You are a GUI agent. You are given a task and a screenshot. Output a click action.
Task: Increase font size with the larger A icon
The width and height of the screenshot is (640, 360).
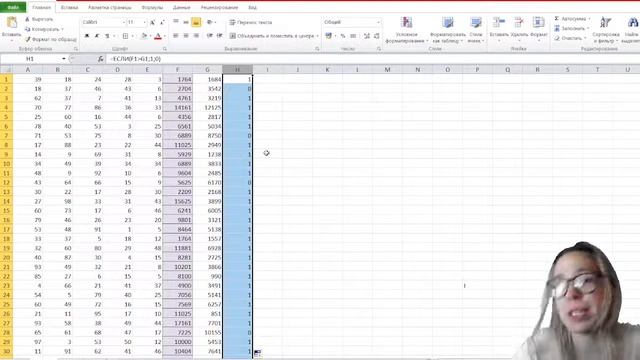pos(153,22)
